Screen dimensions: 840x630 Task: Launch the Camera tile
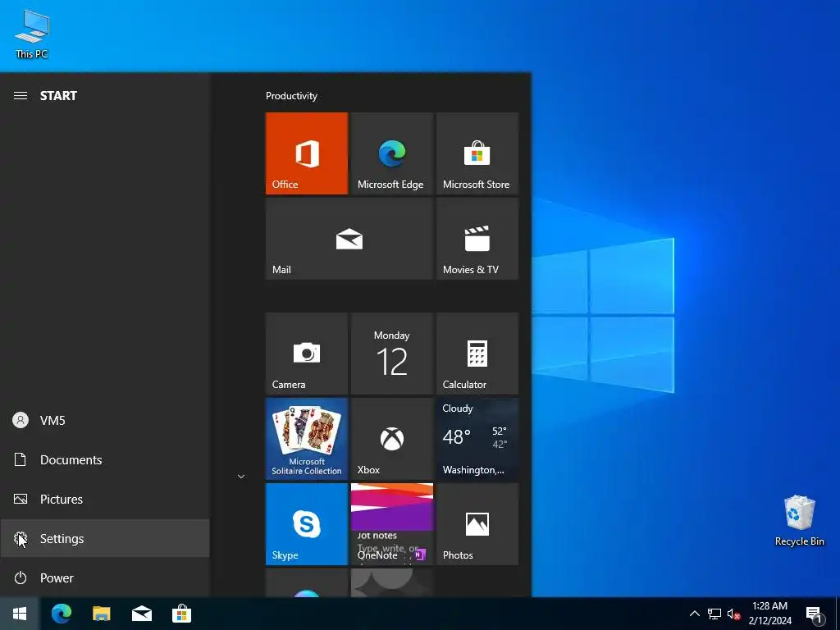pyautogui.click(x=307, y=354)
